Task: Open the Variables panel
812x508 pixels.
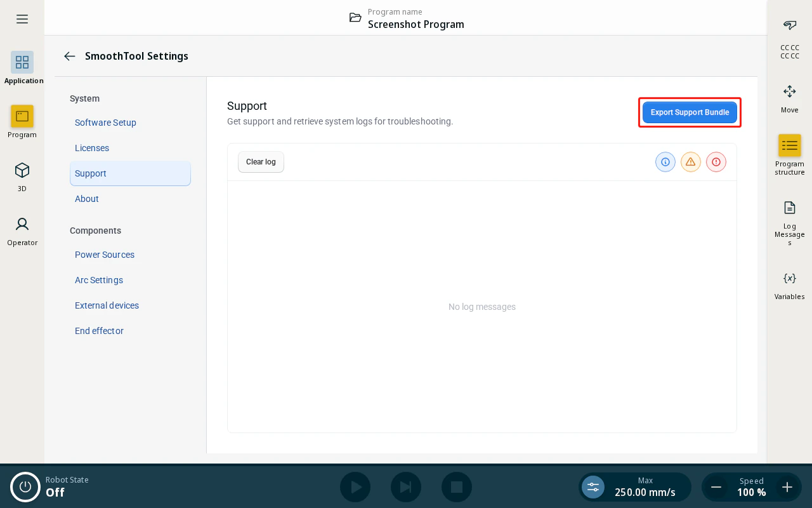Action: click(790, 285)
